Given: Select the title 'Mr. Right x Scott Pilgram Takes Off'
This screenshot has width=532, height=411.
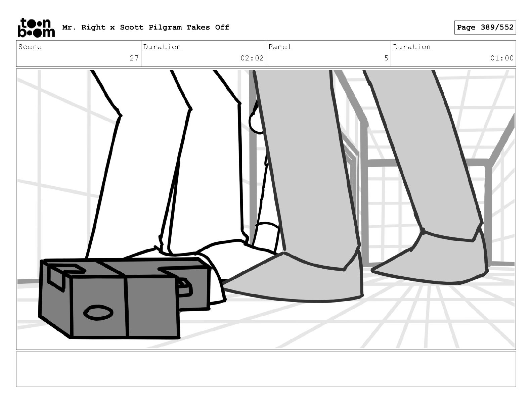Looking at the screenshot, I should click(146, 27).
